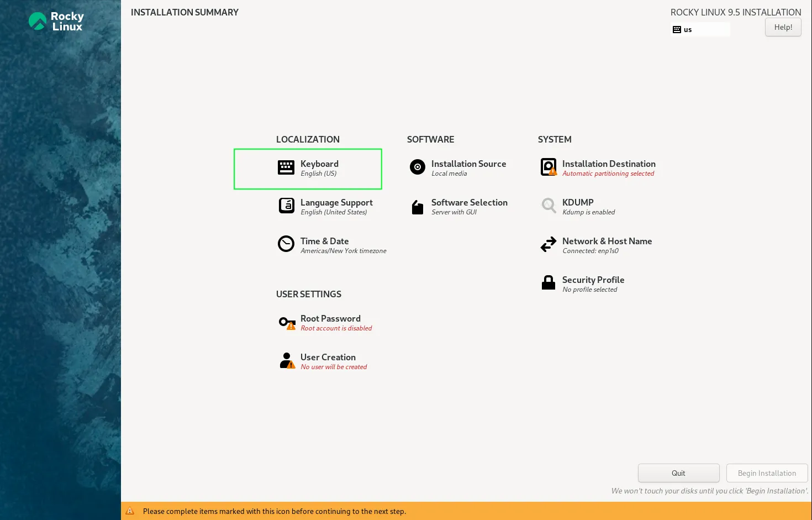Open the Security Profile label
Viewport: 812px width, 520px height.
593,280
